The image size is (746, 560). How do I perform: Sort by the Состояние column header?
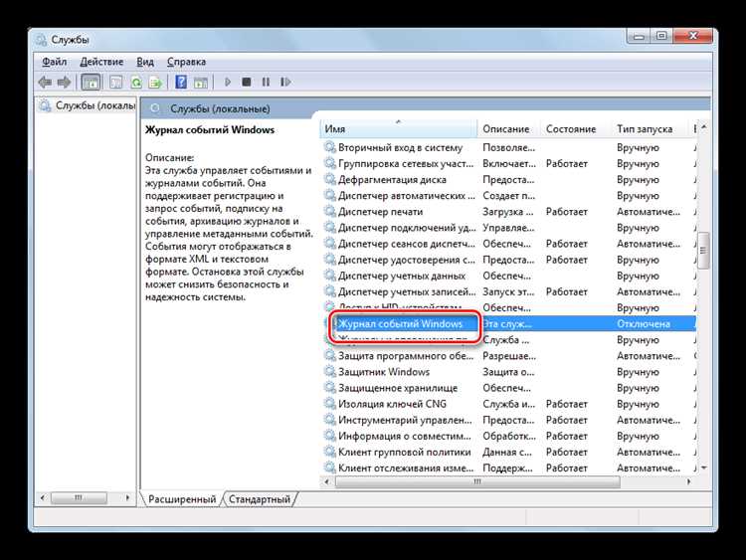[x=576, y=129]
